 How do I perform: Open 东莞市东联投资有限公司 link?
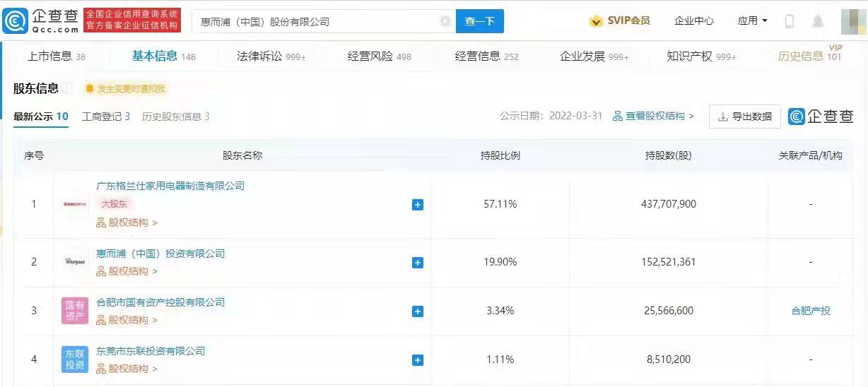[x=151, y=351]
